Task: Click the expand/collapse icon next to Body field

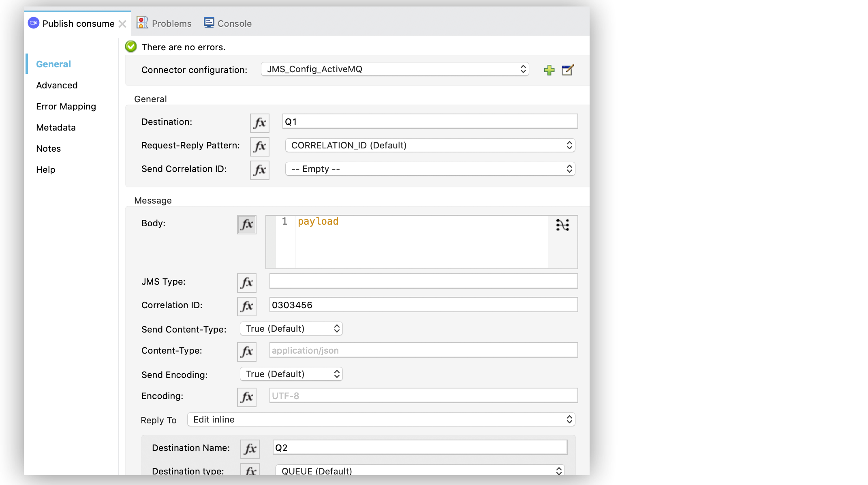Action: (x=563, y=225)
